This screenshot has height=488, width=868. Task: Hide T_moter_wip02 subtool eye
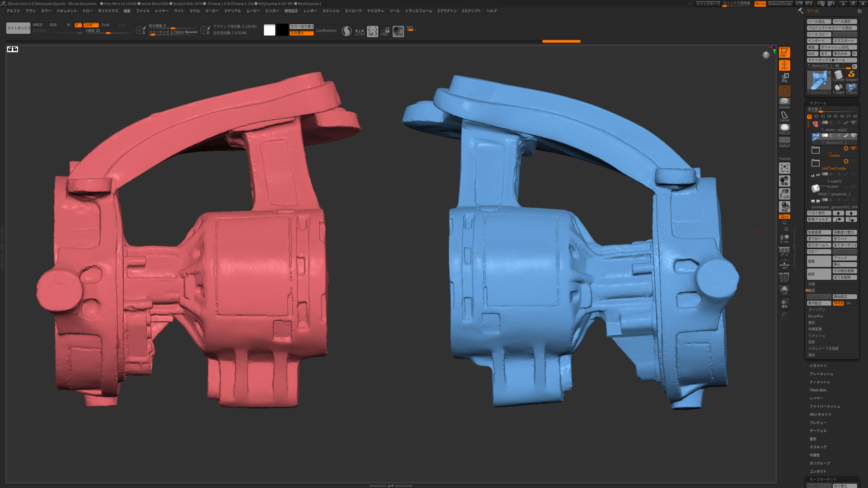tap(853, 123)
